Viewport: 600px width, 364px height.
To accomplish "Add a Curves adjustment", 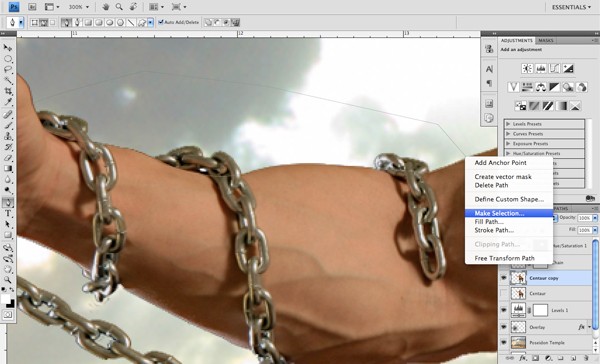I will [554, 69].
